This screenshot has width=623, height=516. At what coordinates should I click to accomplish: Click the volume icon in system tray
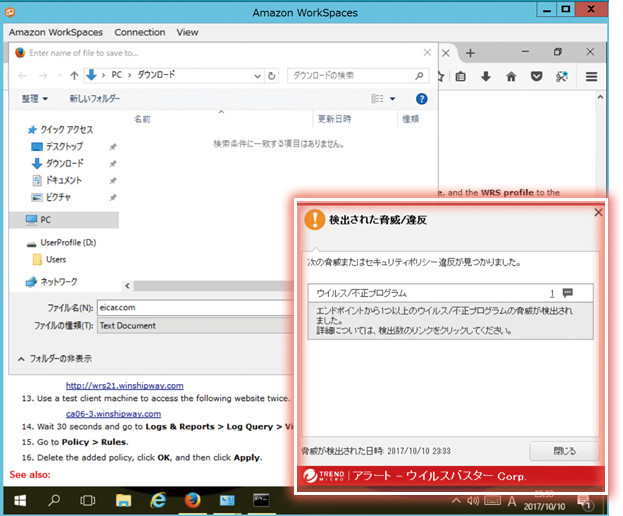tap(473, 501)
